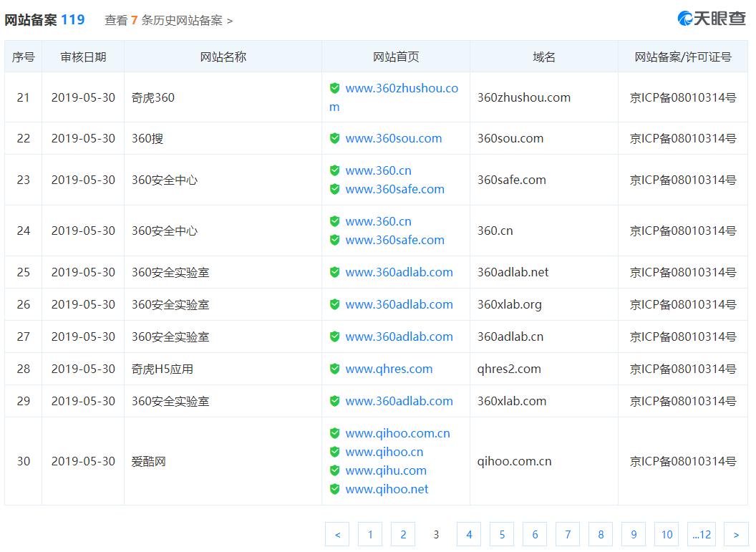The height and width of the screenshot is (552, 756).
Task: Click the previous page arrow
Action: [337, 534]
